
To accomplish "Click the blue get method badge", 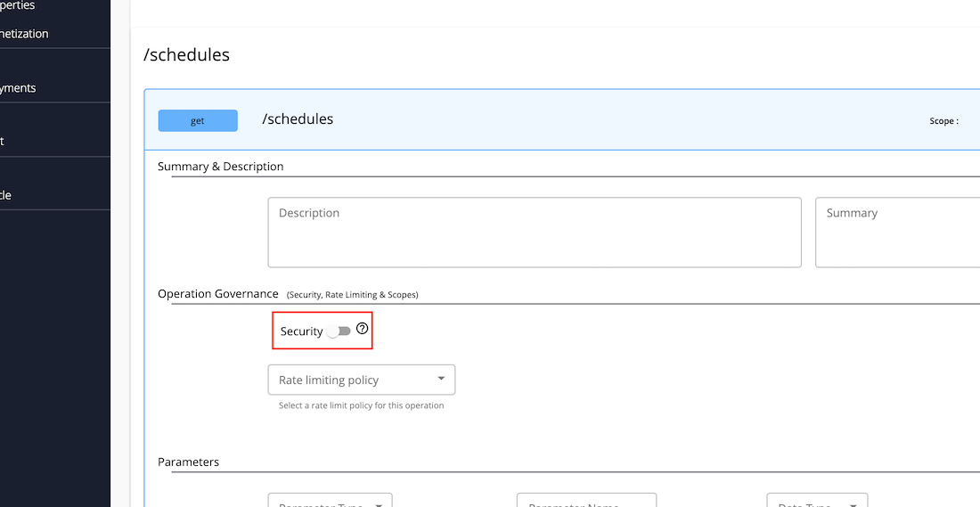I will point(198,120).
